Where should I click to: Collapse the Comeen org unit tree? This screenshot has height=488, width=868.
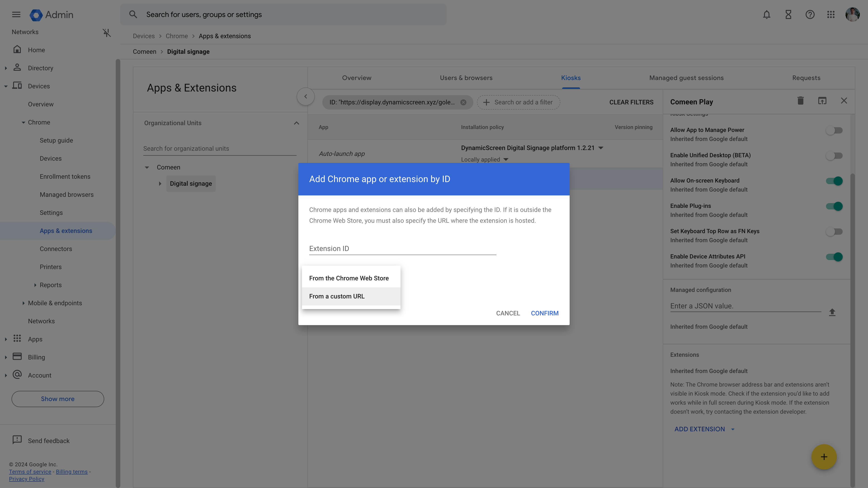[147, 167]
